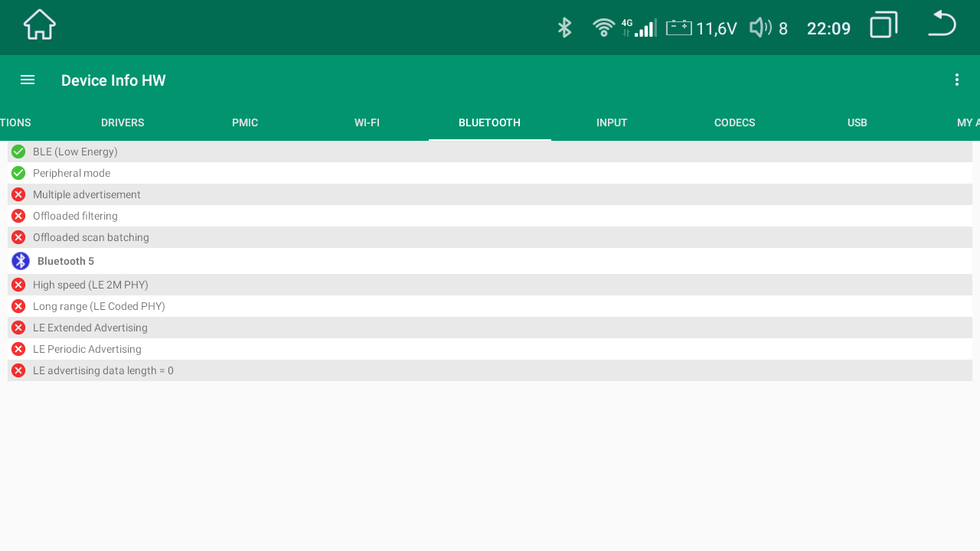Tap red cross icon for Offloaded scan batching

(x=18, y=237)
